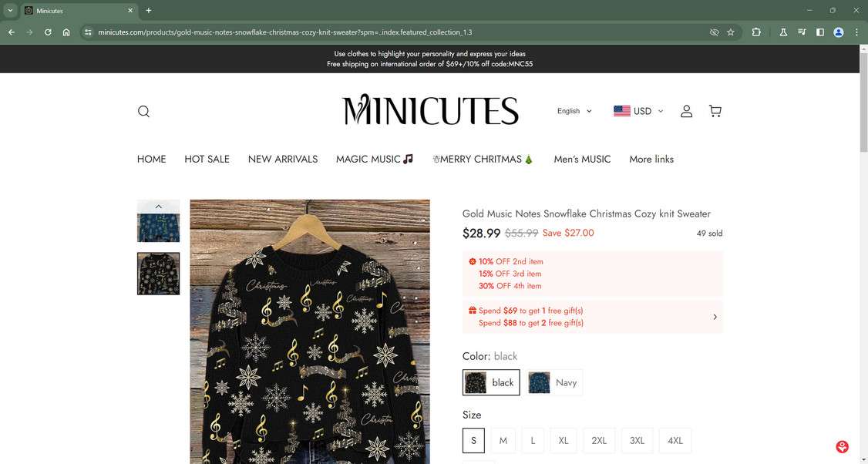Click the red chat support icon
Screen dimensions: 868x464
[x=842, y=447]
